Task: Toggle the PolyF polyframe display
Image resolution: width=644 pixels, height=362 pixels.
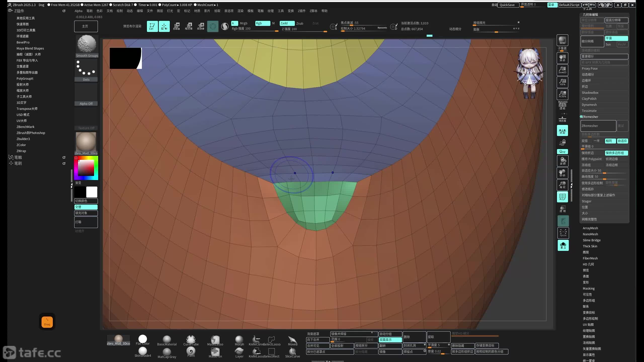Action: (x=562, y=197)
